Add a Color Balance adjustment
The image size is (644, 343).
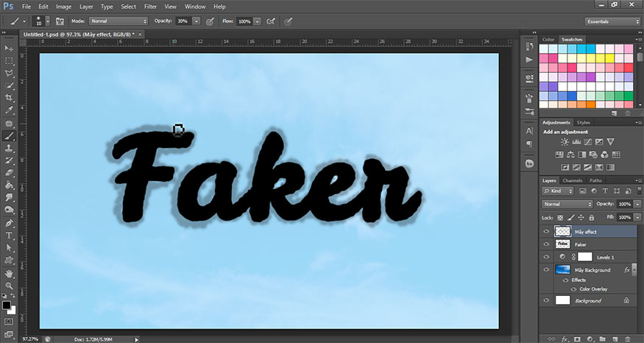[x=570, y=155]
